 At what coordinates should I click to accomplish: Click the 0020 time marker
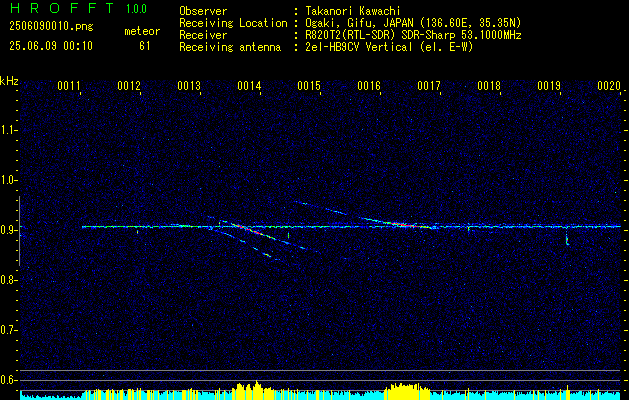[x=609, y=86]
